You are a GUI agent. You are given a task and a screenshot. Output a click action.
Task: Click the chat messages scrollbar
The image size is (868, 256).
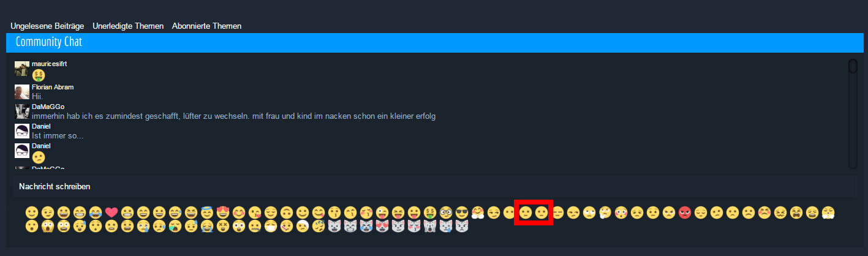click(853, 113)
